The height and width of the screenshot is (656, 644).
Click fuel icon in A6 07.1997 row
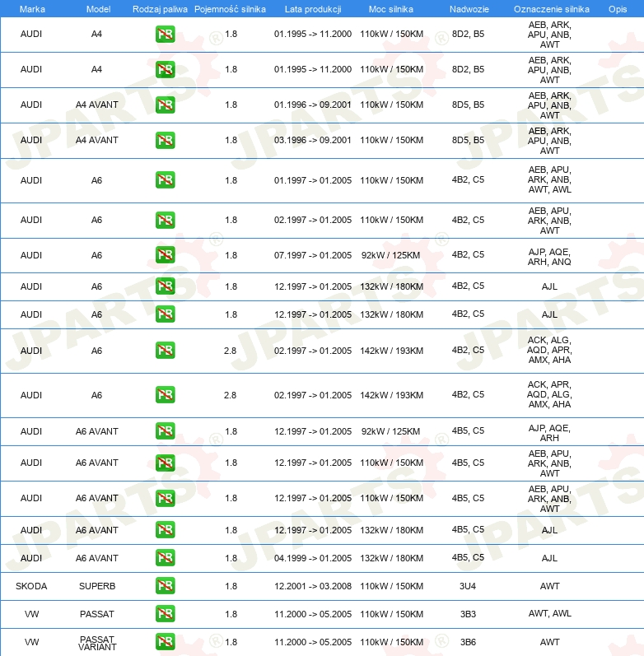coord(165,255)
